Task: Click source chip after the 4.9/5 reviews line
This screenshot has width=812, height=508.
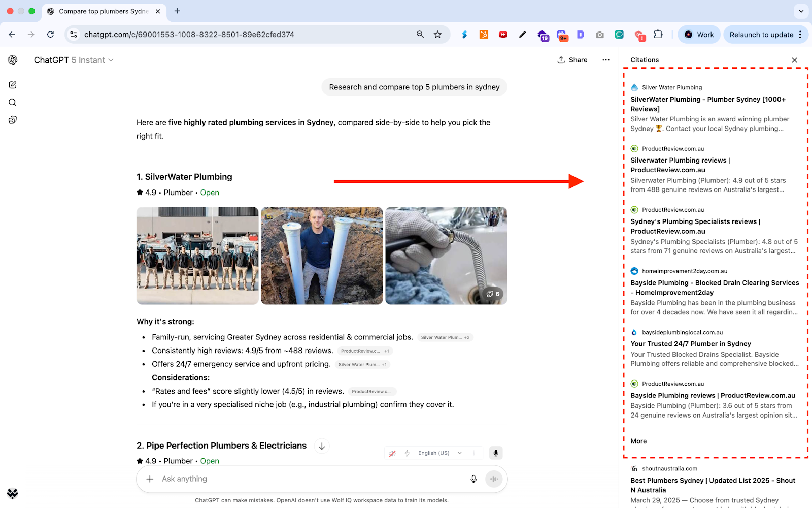Action: point(365,351)
